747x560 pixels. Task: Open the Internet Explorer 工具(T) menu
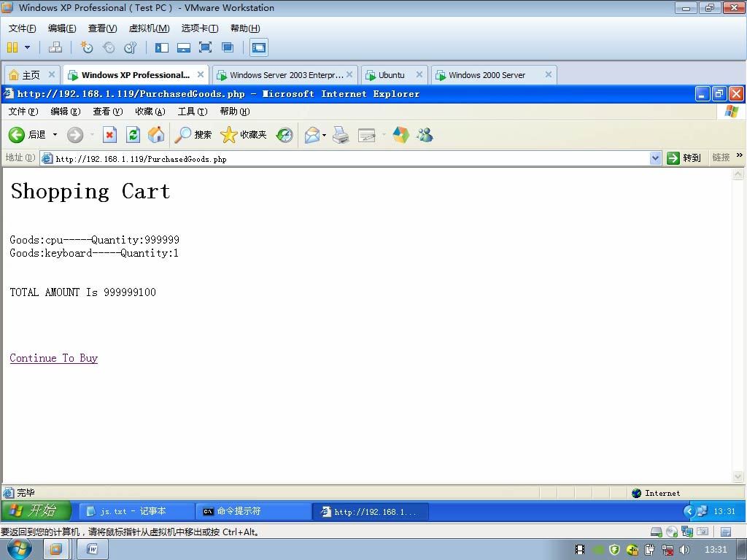(193, 112)
